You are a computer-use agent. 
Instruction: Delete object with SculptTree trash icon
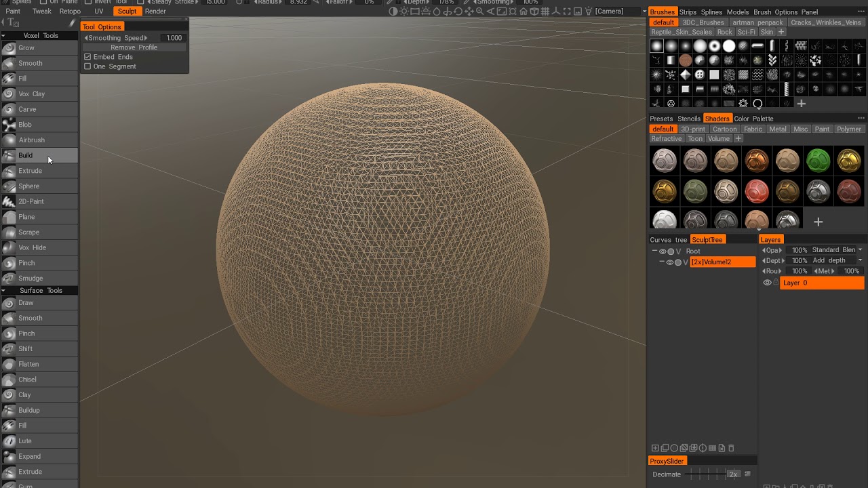731,448
